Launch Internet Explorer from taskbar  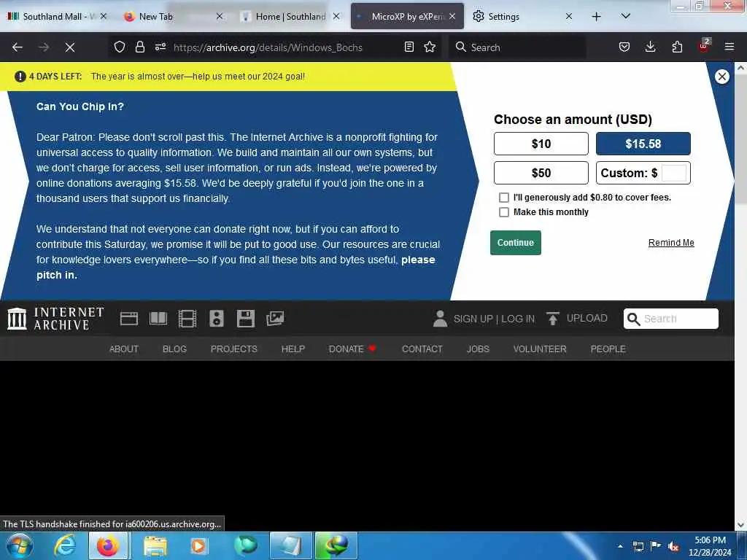coord(64,545)
